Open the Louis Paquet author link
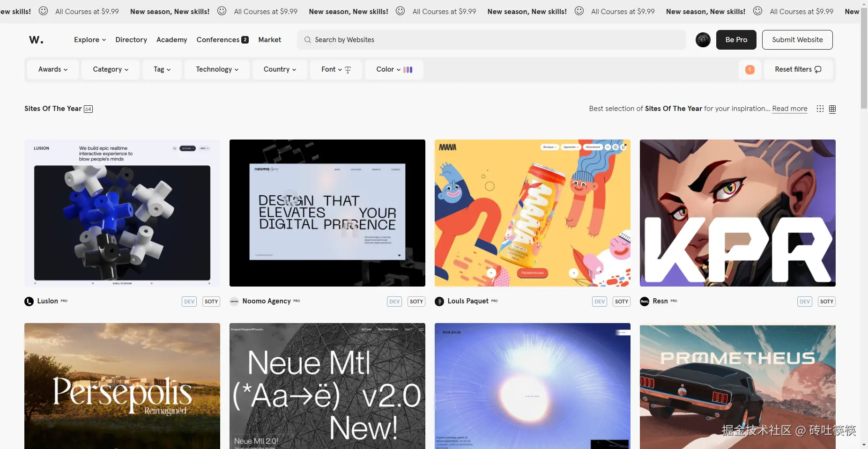This screenshot has width=868, height=449. [468, 301]
